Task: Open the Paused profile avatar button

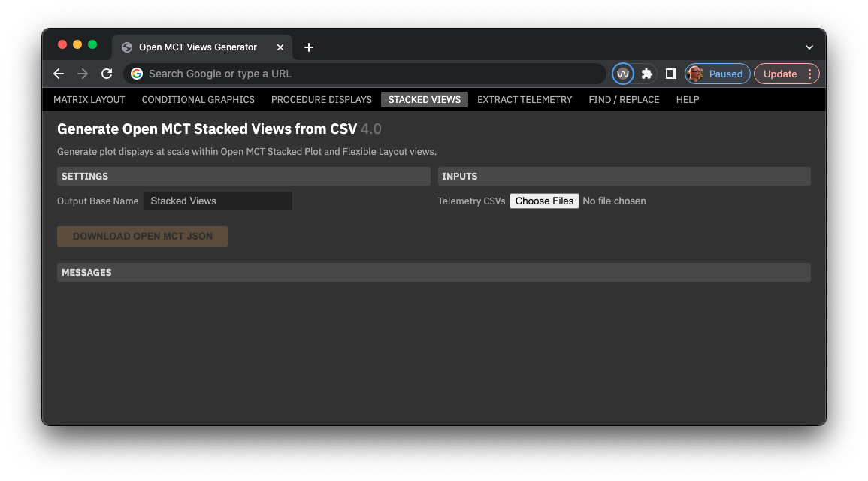Action: point(718,74)
